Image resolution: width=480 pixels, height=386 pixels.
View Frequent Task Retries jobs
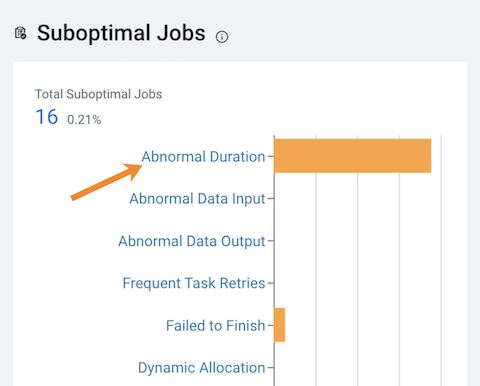click(194, 283)
